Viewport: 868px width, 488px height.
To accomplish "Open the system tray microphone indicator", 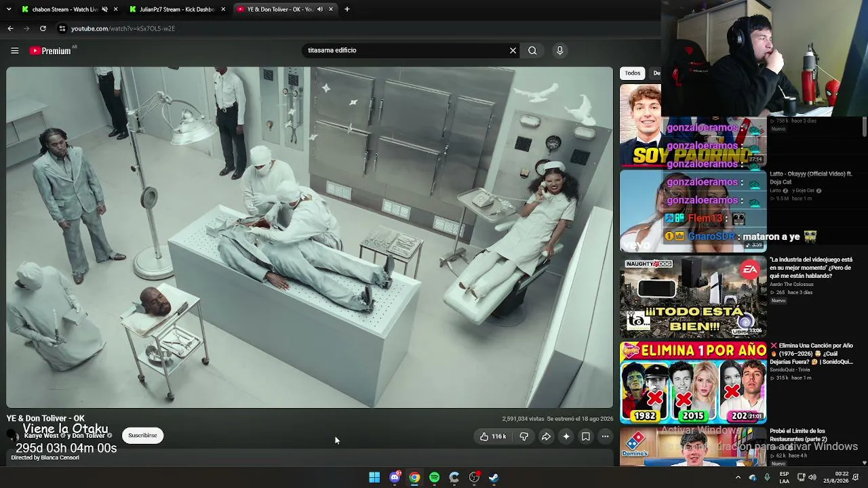I will 767,477.
